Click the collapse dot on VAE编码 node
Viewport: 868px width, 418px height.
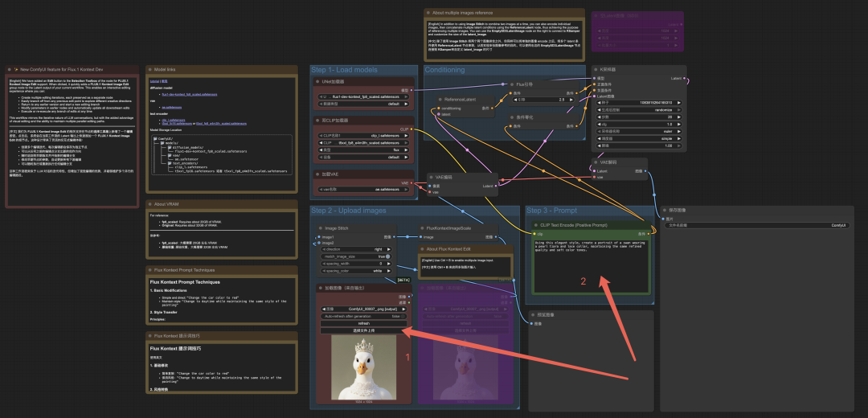(434, 177)
